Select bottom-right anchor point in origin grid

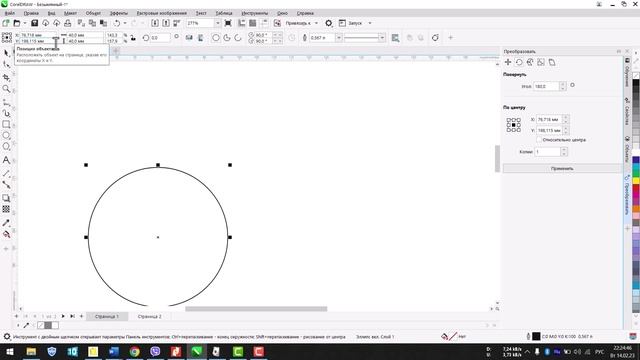[x=518, y=130]
